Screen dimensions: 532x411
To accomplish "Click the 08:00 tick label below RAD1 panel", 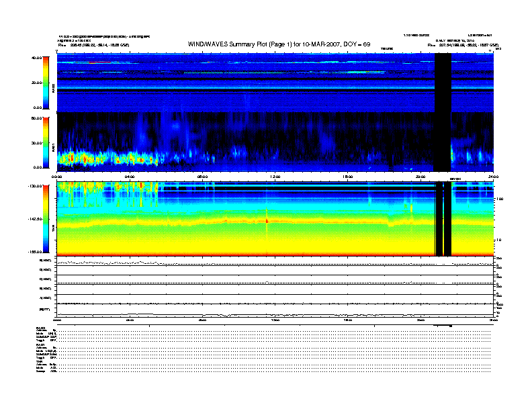I will [203, 177].
